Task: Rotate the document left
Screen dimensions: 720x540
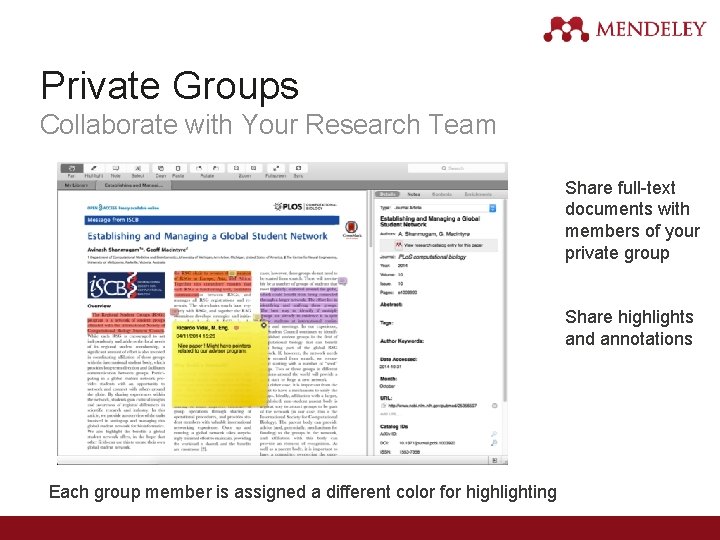Action: (199, 169)
